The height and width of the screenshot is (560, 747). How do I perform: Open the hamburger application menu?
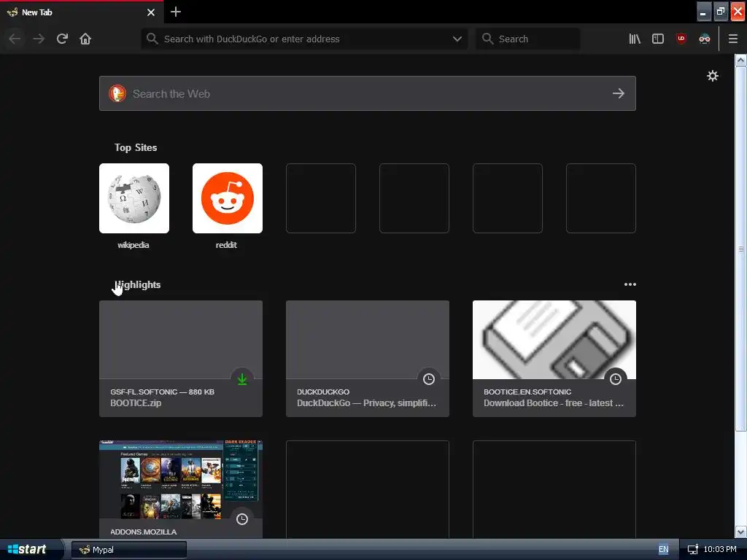coord(732,39)
